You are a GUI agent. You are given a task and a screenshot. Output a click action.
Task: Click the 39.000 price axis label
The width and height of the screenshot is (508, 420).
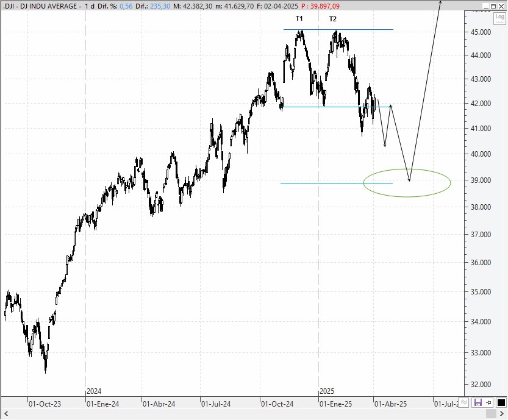point(481,180)
